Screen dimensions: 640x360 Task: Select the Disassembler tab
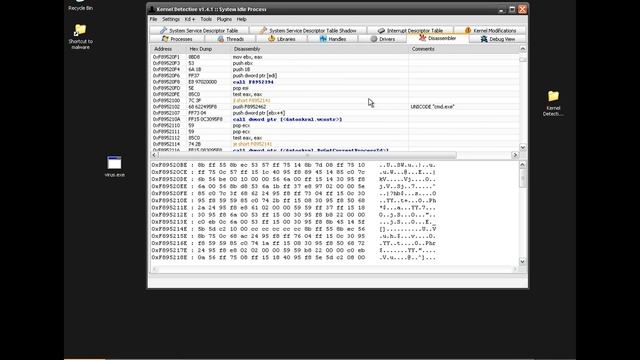438,38
